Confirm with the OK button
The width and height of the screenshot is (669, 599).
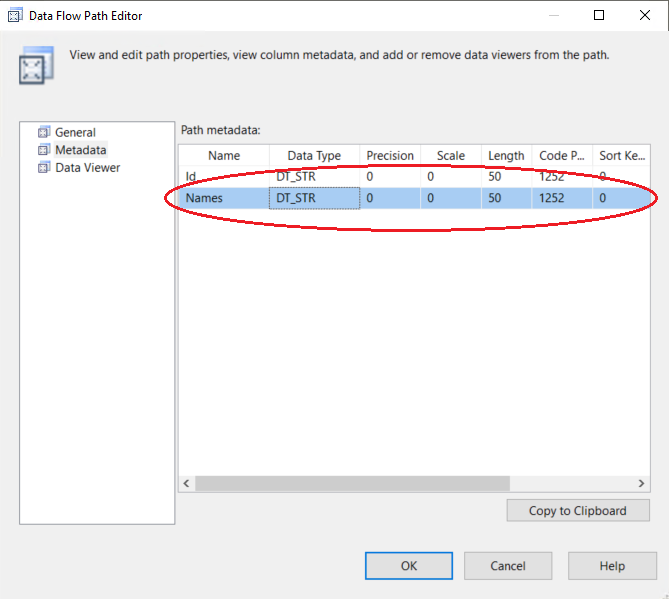(x=408, y=566)
